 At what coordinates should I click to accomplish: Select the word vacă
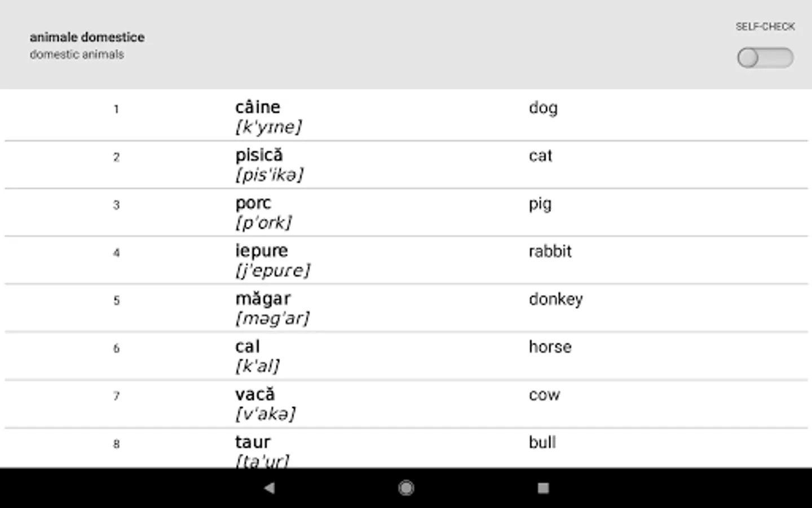[x=255, y=394]
